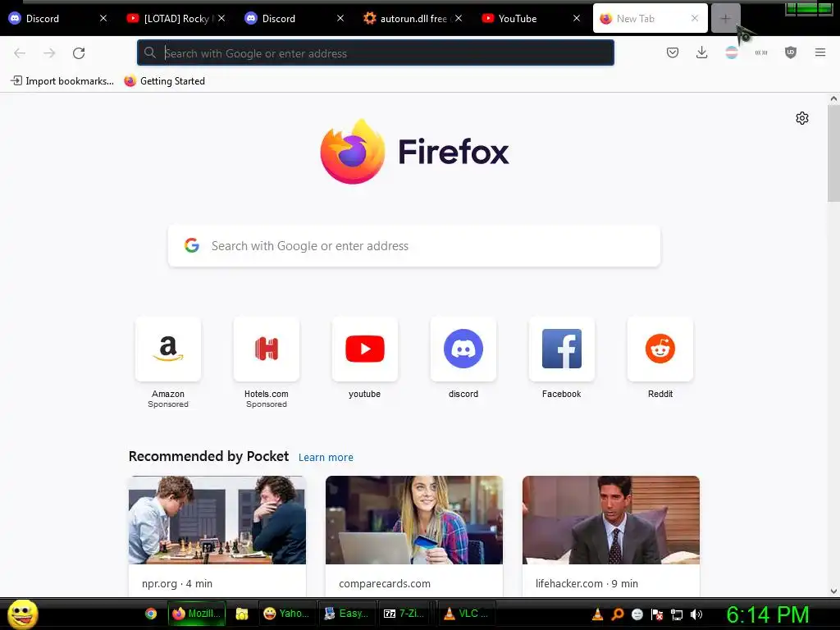840x630 pixels.
Task: Open the VLC taskbar button
Action: click(467, 614)
